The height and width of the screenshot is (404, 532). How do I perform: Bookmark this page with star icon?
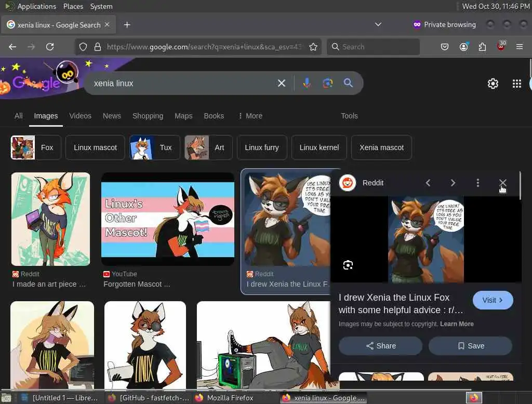coord(313,47)
